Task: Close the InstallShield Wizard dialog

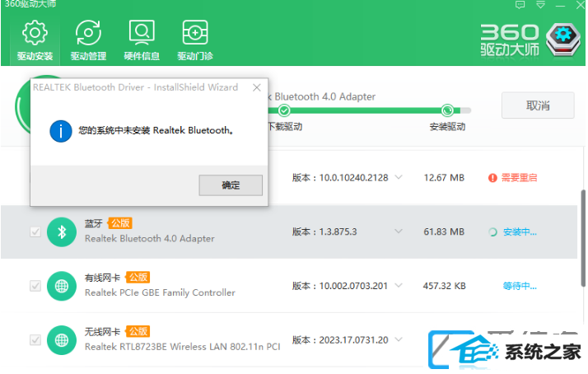Action: point(257,88)
